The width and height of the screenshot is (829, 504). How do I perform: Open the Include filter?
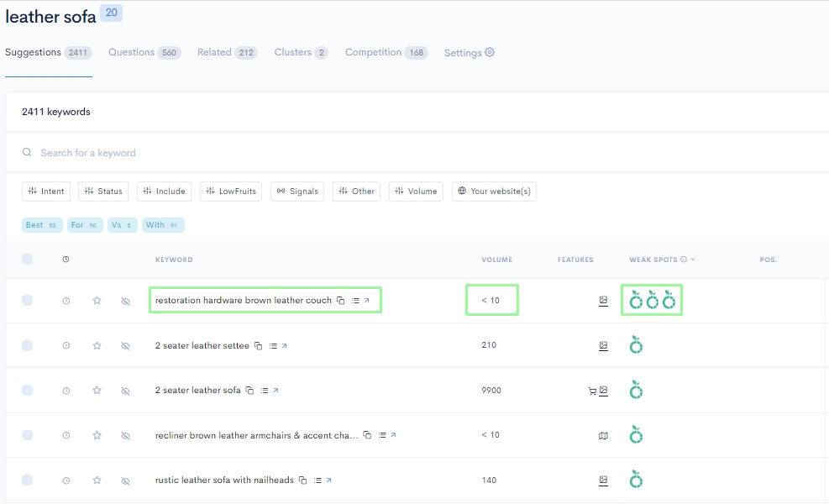pos(164,192)
